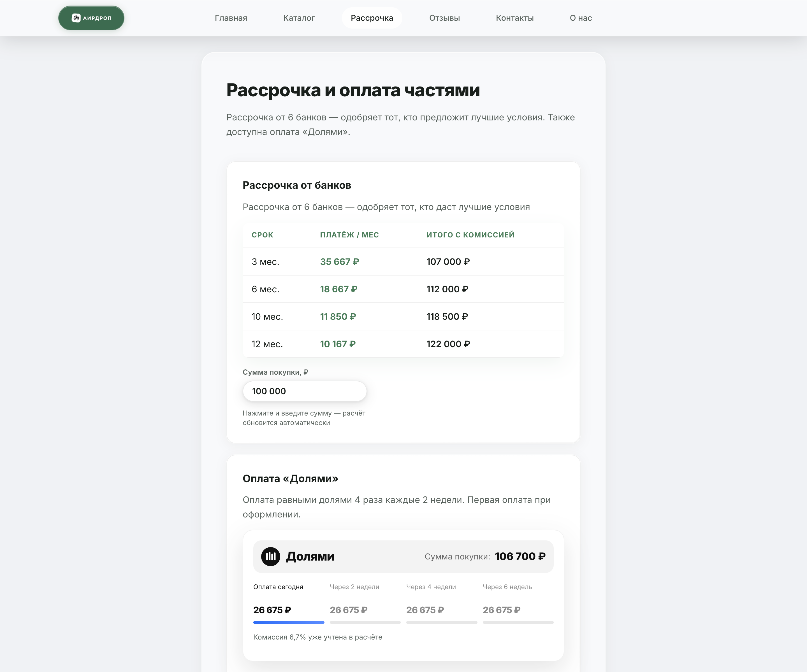Click the Сумма покупки, ₽ field label

click(275, 372)
